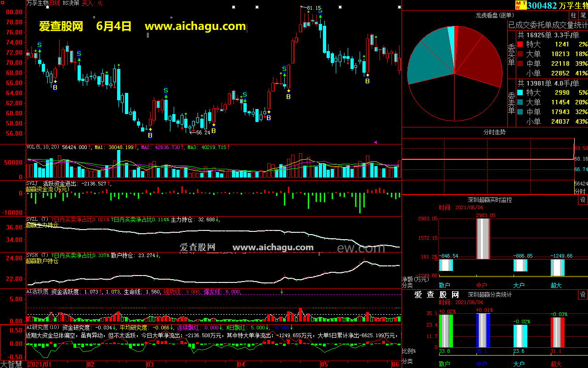This screenshot has width=588, height=368.
Task: Click the red 特大 buy-order legend swatch
Action: point(520,45)
